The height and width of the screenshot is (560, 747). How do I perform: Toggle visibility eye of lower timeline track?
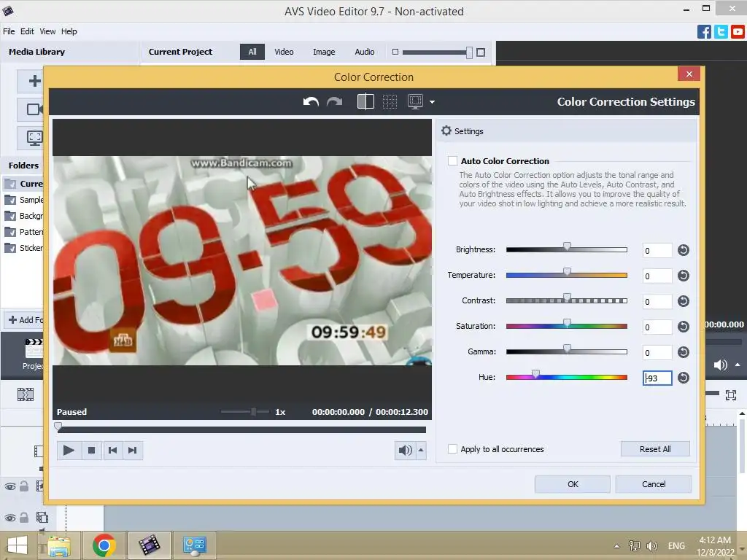pos(10,518)
